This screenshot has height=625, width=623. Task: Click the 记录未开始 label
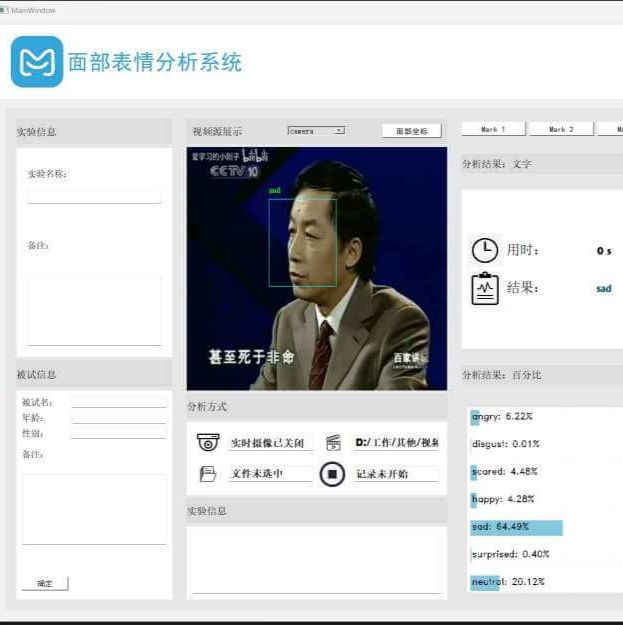click(x=382, y=474)
